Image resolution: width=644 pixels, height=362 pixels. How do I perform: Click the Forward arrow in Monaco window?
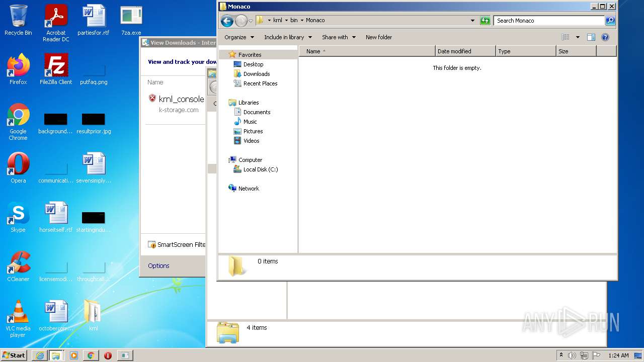tap(241, 21)
